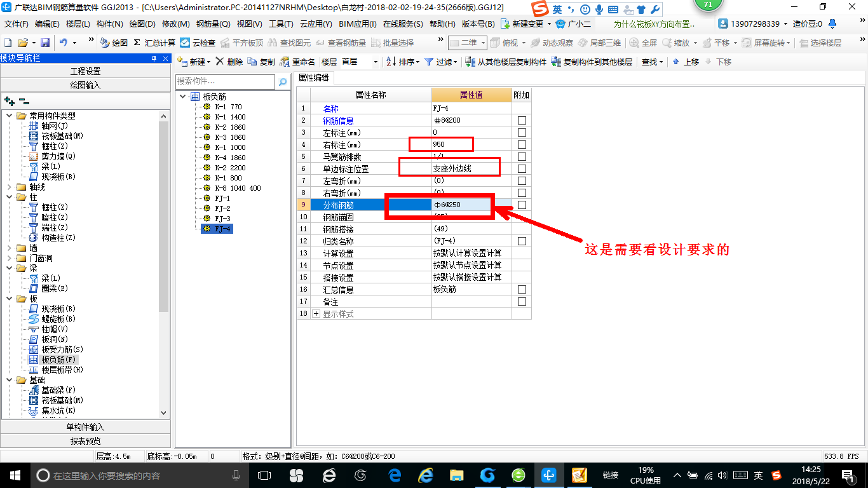Viewport: 868px width, 488px height.
Task: Open 单构件输入 section
Action: click(85, 427)
